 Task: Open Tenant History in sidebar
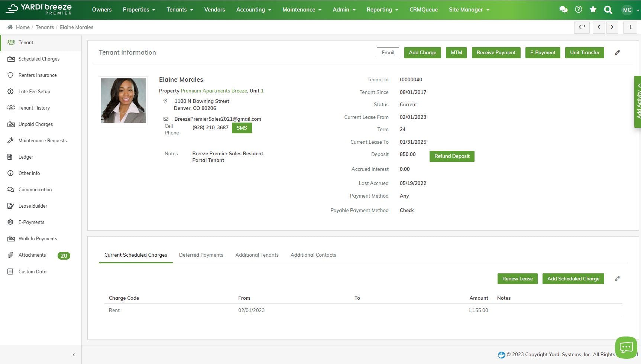[41, 108]
